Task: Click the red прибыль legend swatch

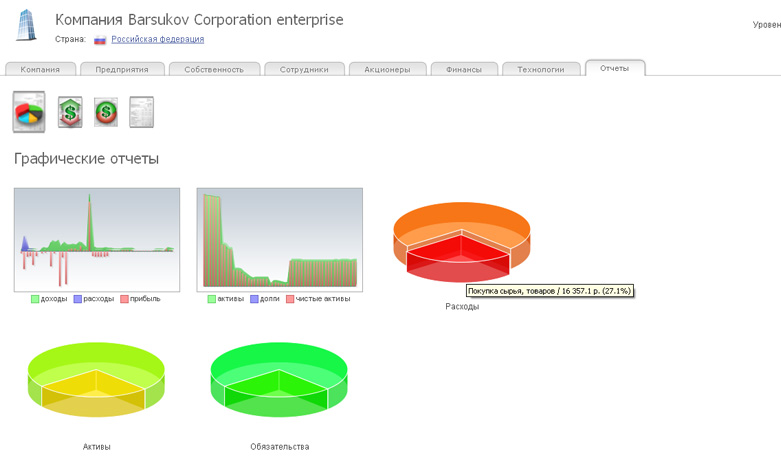Action: click(125, 299)
